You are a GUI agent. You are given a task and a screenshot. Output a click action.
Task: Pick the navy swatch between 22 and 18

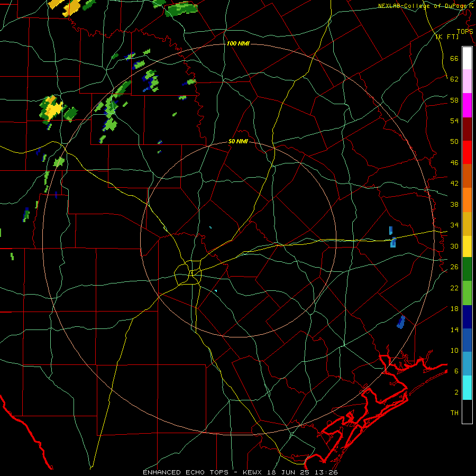click(x=467, y=317)
